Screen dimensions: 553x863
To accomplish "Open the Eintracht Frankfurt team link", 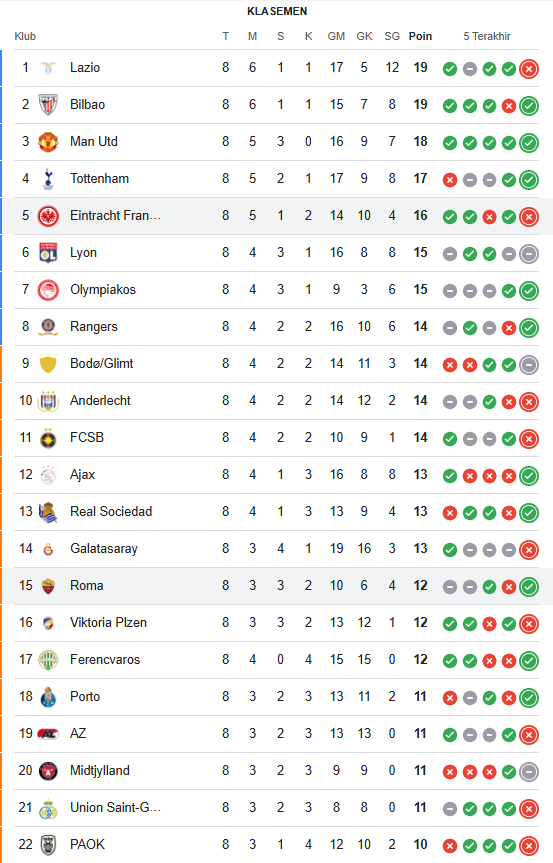I will click(x=116, y=215).
